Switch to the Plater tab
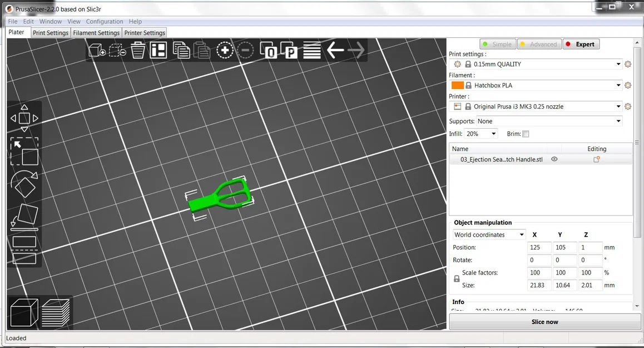 click(17, 32)
